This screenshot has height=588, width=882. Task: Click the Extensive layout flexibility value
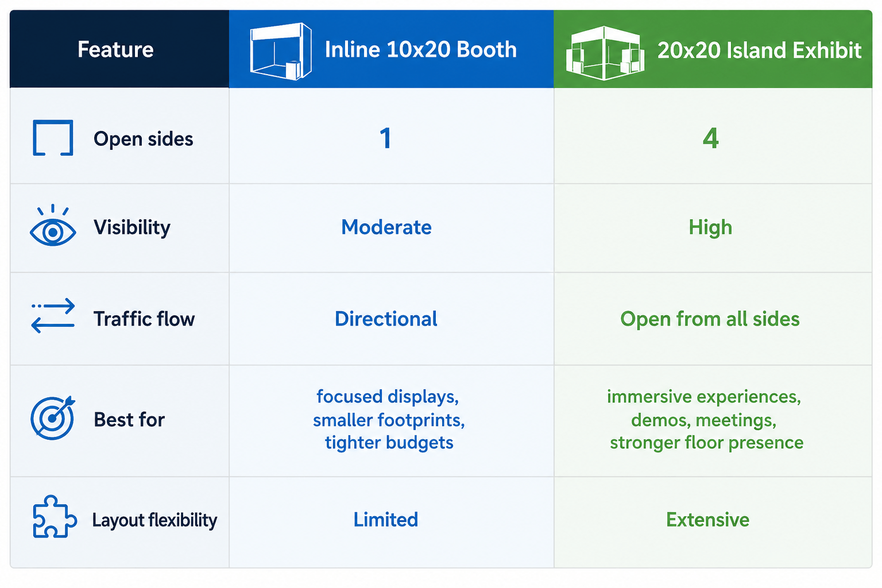[x=708, y=520]
